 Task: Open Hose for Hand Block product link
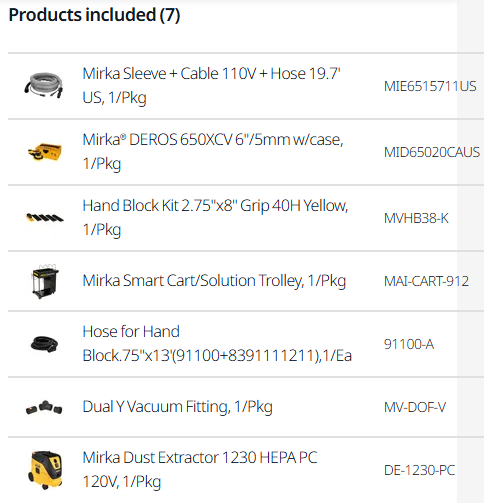tap(217, 343)
